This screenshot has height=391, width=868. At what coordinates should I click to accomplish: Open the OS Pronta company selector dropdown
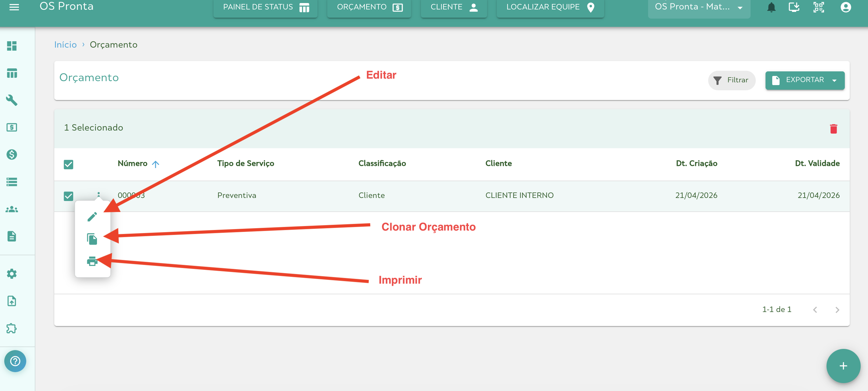(698, 7)
